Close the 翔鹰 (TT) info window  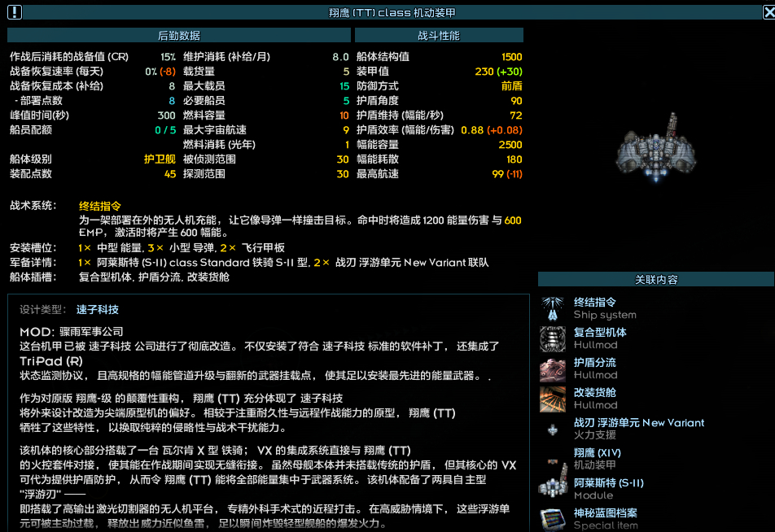768,11
